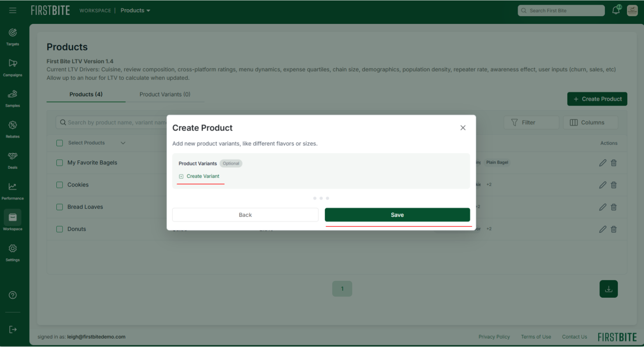This screenshot has height=347, width=644.
Task: Expand the Products workspace dropdown
Action: tap(135, 10)
